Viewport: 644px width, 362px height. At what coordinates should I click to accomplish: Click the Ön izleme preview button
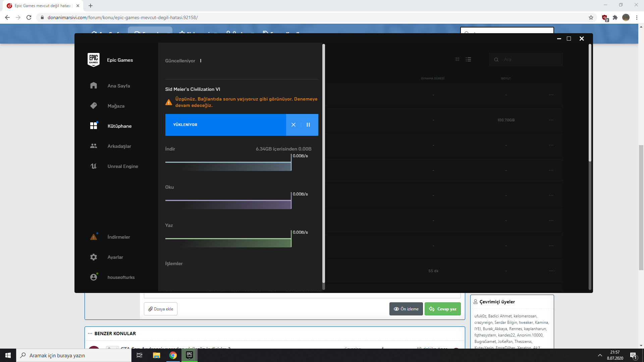(x=406, y=309)
